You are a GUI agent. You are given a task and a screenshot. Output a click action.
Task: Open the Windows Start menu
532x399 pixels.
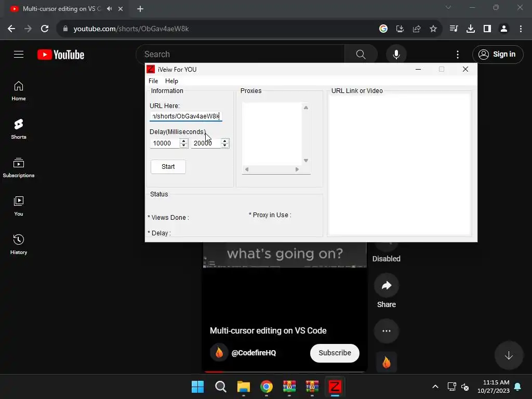click(197, 387)
